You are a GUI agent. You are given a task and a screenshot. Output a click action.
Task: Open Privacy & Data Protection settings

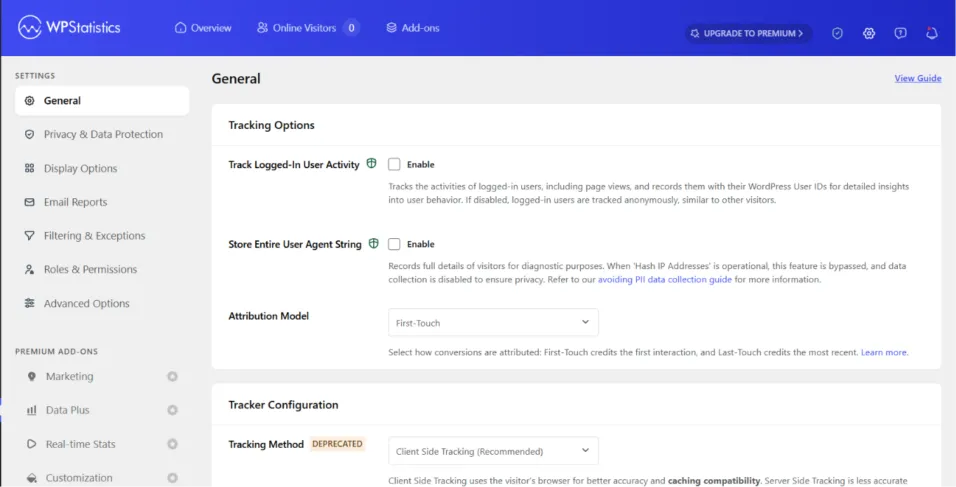102,134
